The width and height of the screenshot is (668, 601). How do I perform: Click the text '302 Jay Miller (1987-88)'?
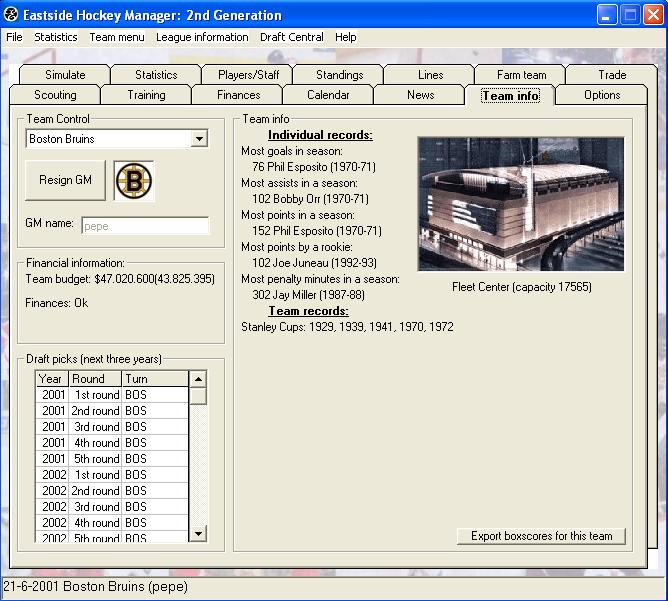308,295
